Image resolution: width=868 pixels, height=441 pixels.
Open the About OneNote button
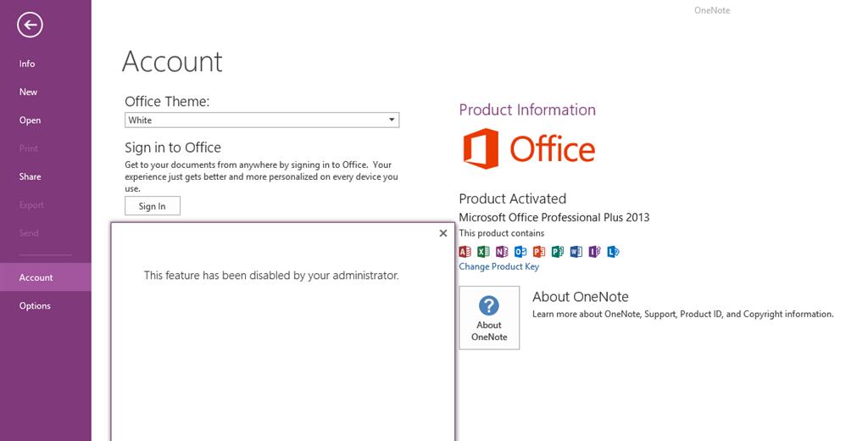[x=489, y=318]
